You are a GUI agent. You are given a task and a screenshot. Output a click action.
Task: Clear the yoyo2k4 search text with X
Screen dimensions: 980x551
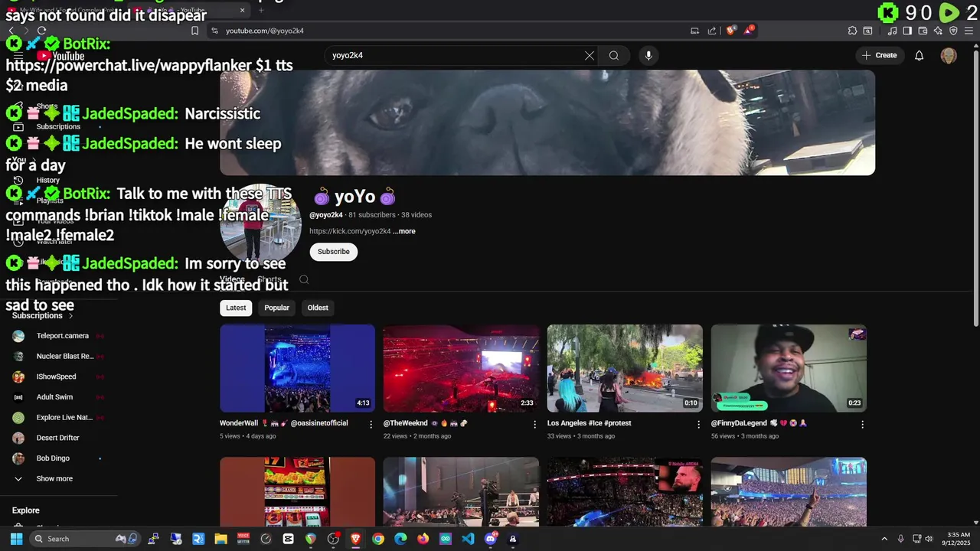pyautogui.click(x=590, y=55)
